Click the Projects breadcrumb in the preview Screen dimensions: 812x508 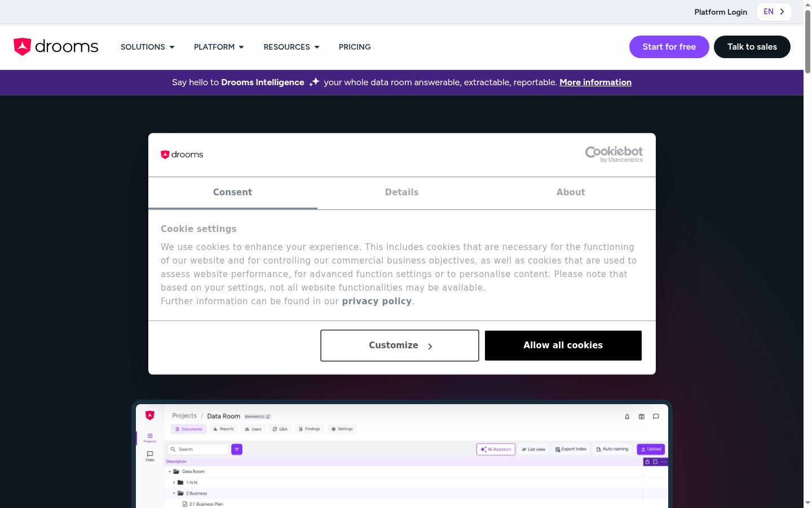(x=184, y=416)
